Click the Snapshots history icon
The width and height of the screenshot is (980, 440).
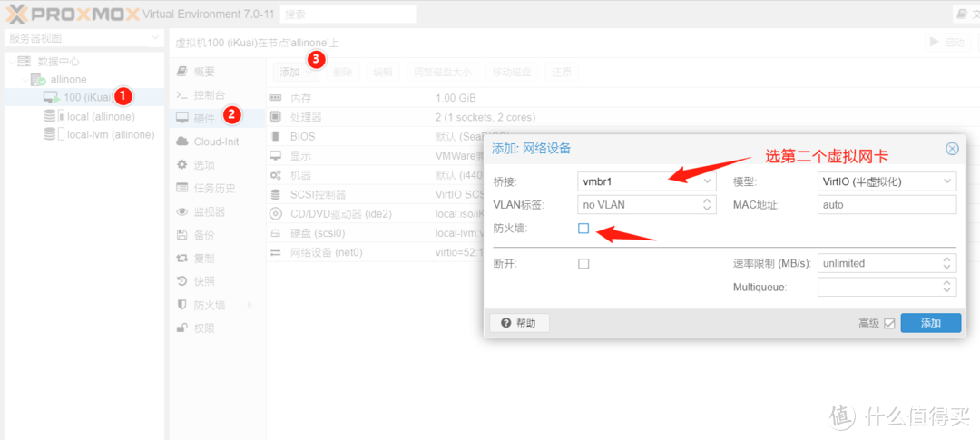181,281
